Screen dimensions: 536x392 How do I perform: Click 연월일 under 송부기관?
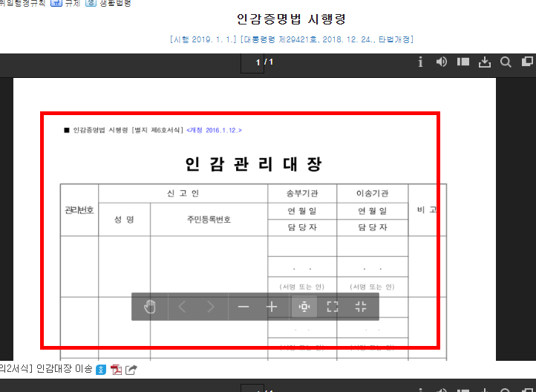(302, 211)
